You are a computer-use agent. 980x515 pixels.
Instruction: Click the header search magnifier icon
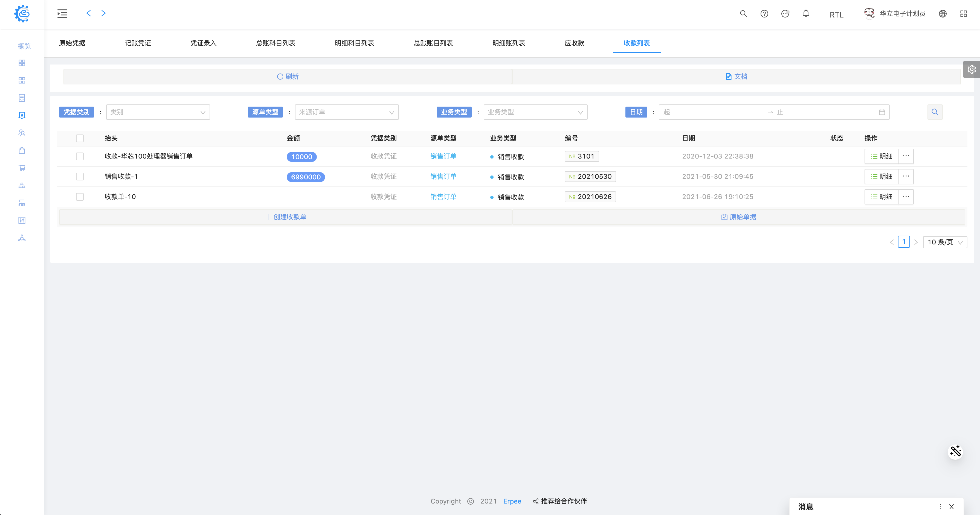[743, 14]
